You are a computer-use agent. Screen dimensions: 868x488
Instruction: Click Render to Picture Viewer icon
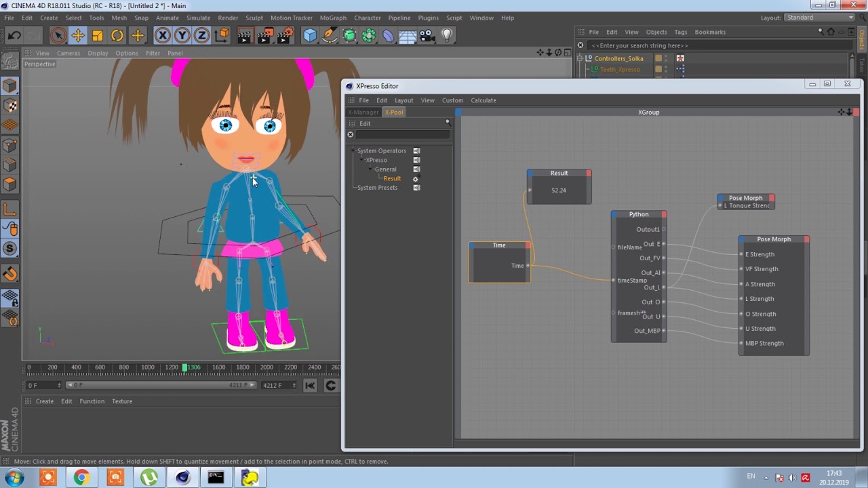click(x=264, y=35)
